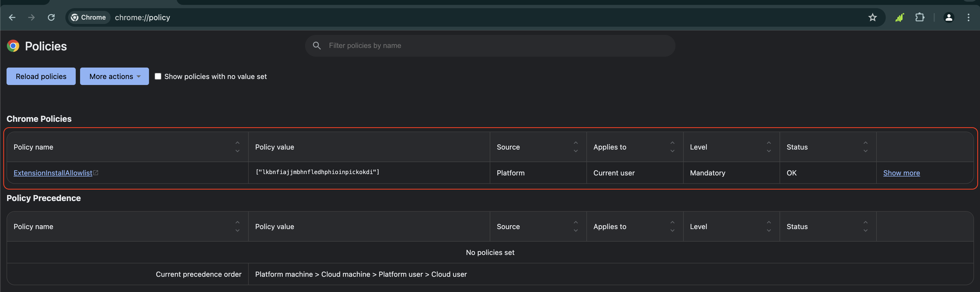The width and height of the screenshot is (980, 292).
Task: Open the profile avatar menu
Action: (x=949, y=17)
